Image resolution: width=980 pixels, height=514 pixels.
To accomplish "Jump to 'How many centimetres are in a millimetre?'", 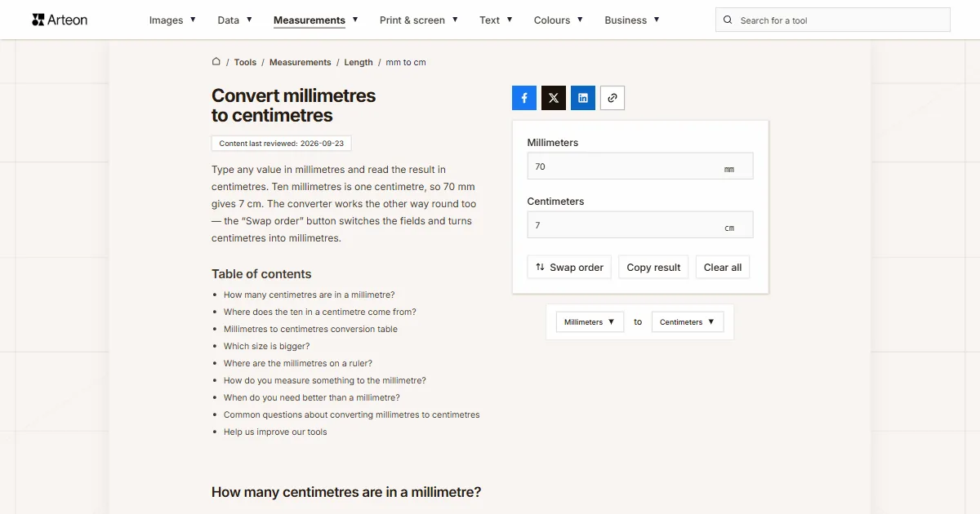I will point(310,295).
